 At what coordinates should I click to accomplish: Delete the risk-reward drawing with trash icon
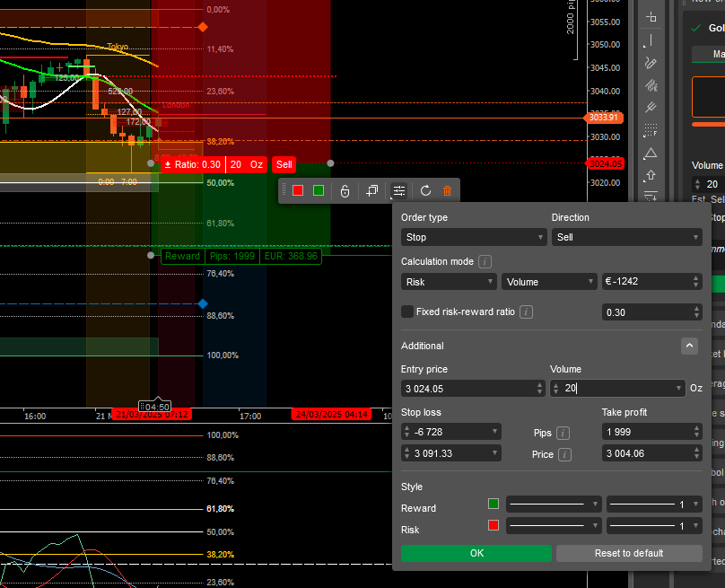(x=447, y=190)
